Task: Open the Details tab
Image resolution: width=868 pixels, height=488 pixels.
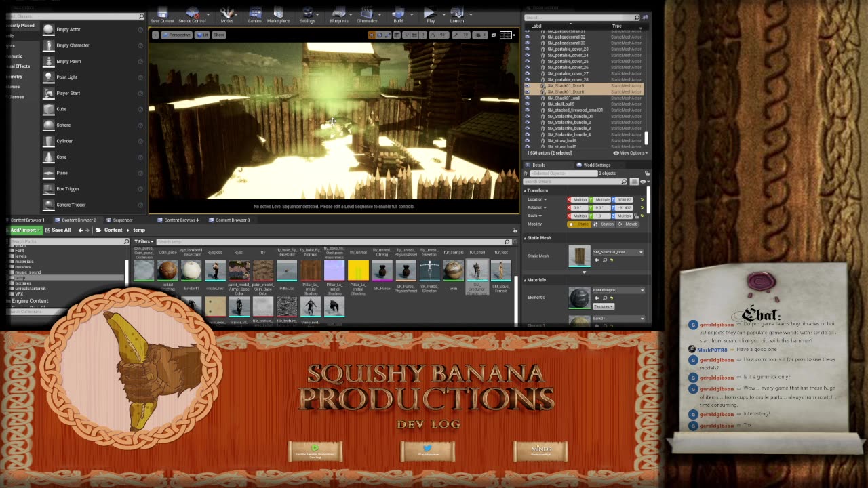Action: pos(536,165)
